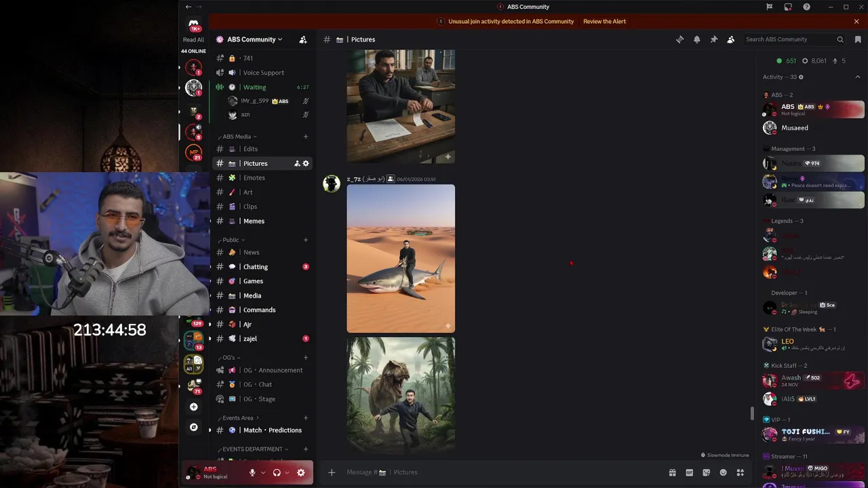
Task: Edit Pictures channel settings gear
Action: point(306,163)
